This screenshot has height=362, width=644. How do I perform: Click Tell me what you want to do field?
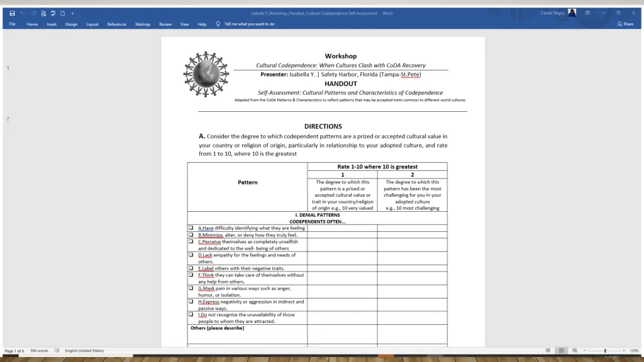tap(249, 25)
